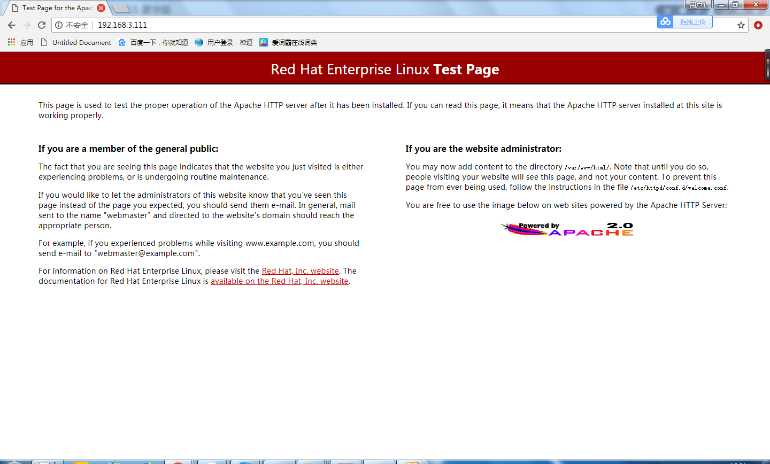Click the blue Baidu cloud extension icon

tap(665, 22)
